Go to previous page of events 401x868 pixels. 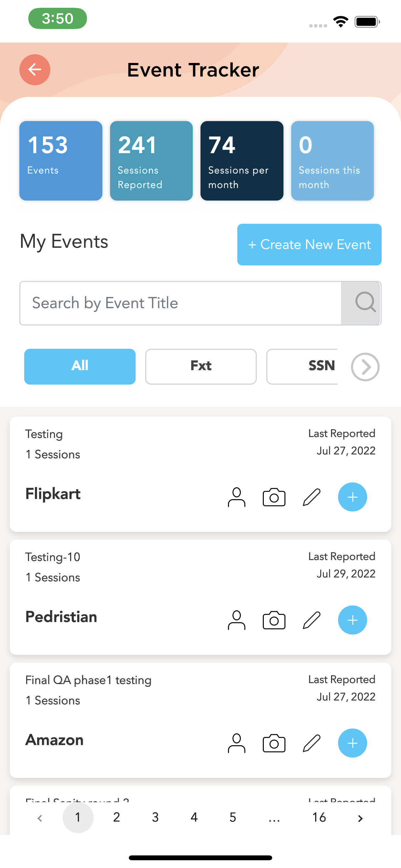click(x=40, y=818)
